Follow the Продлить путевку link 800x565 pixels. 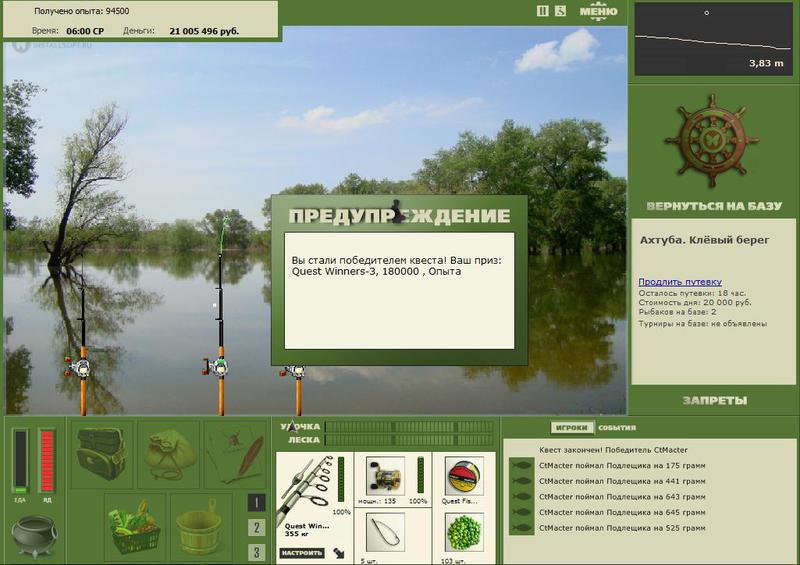point(680,282)
